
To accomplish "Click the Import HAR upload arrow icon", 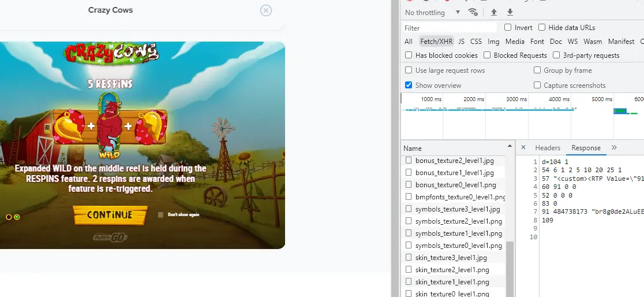I will click(494, 12).
